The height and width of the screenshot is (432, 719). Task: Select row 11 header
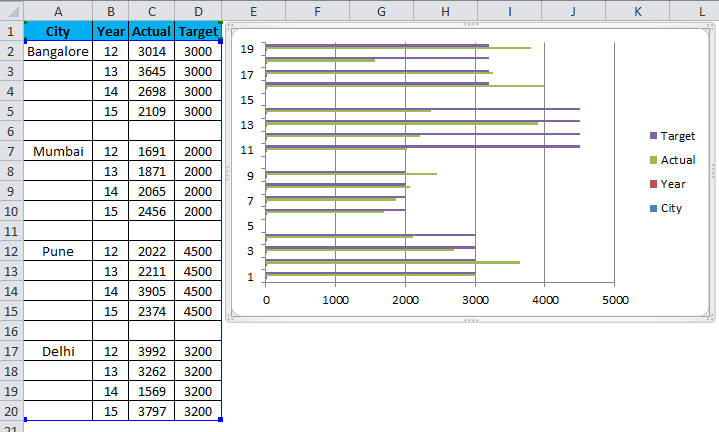coord(11,231)
